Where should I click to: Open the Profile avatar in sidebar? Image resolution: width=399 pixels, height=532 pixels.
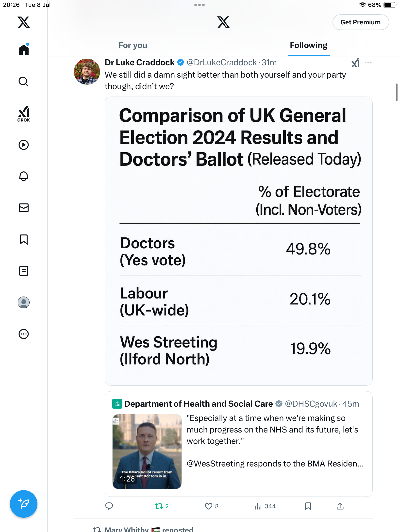click(x=24, y=302)
